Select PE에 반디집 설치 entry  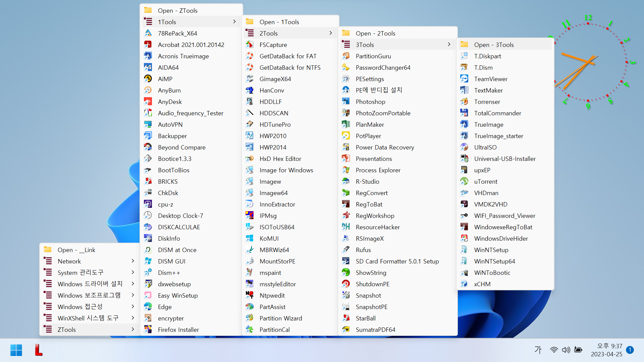(x=398, y=90)
